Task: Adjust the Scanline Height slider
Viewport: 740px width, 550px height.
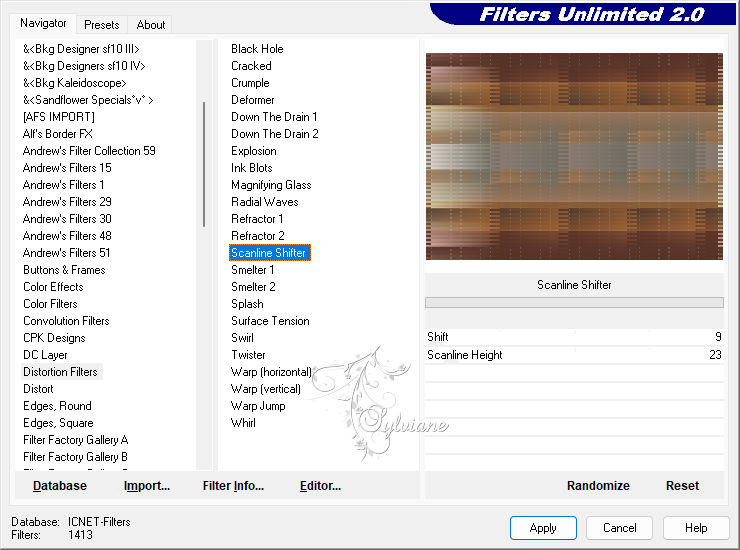Action: pos(574,355)
